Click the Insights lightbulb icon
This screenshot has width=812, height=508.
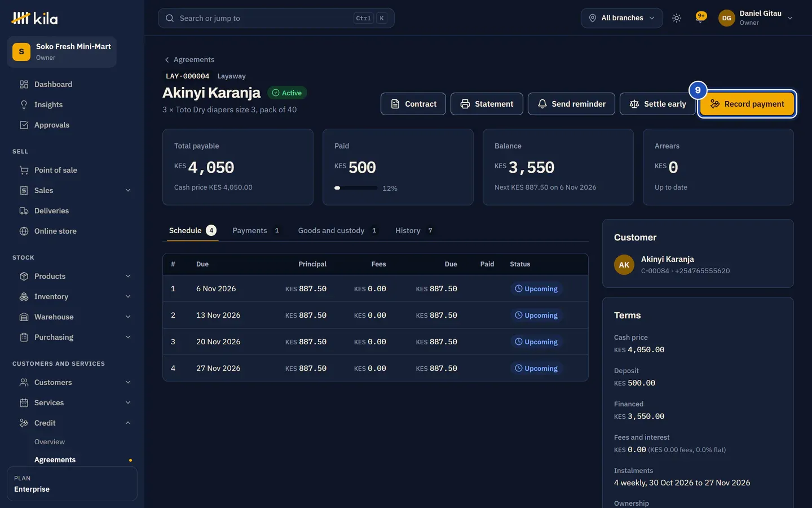24,104
